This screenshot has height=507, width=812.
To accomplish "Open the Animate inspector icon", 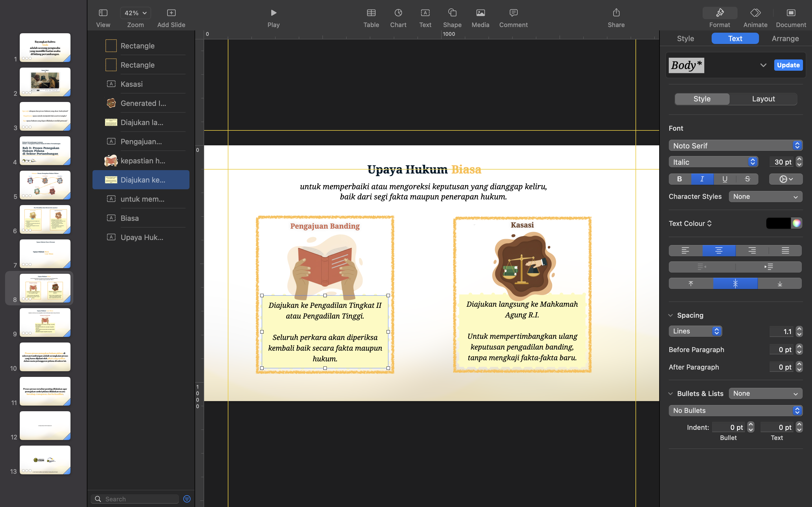I will coord(755,13).
